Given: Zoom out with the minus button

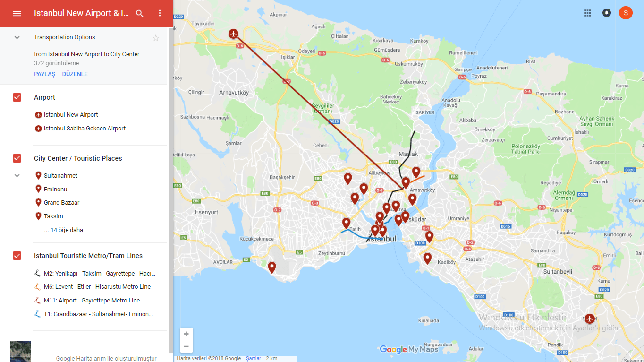Looking at the screenshot, I should click(x=186, y=346).
